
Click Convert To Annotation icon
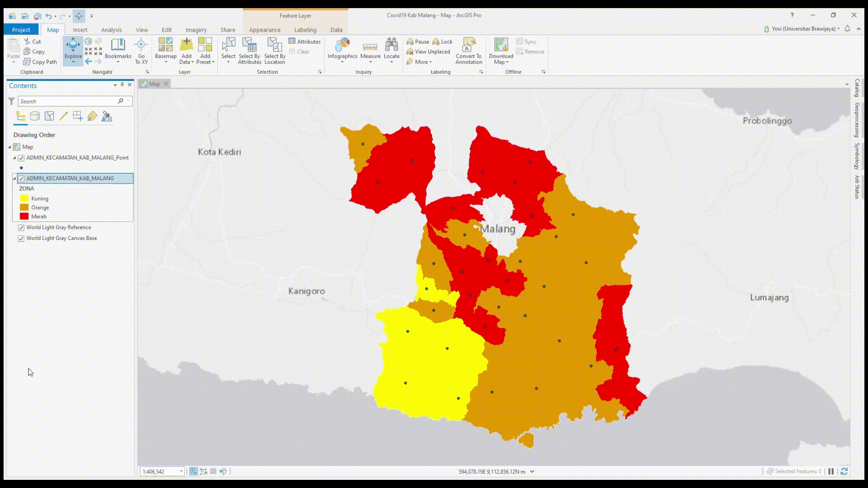(468, 46)
